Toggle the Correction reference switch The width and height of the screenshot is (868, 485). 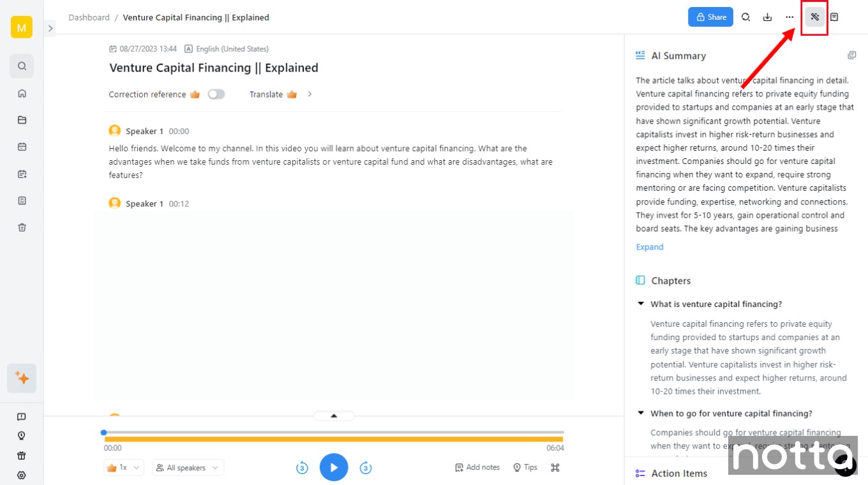click(x=216, y=94)
